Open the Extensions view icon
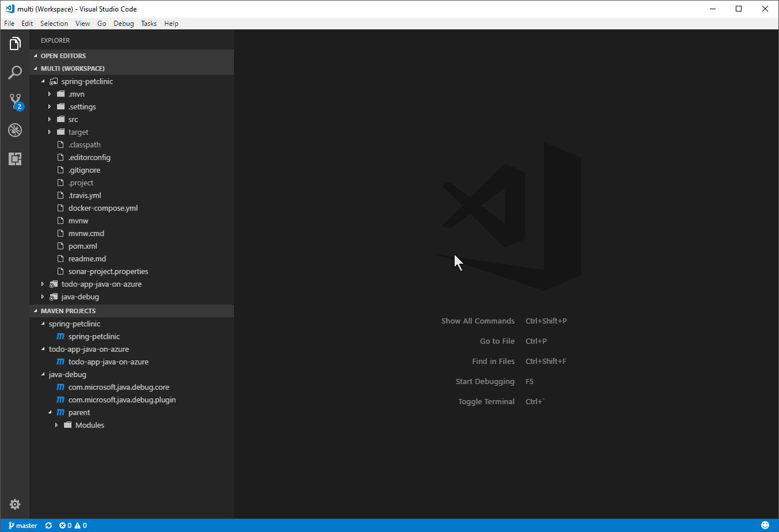The image size is (779, 532). [x=15, y=159]
